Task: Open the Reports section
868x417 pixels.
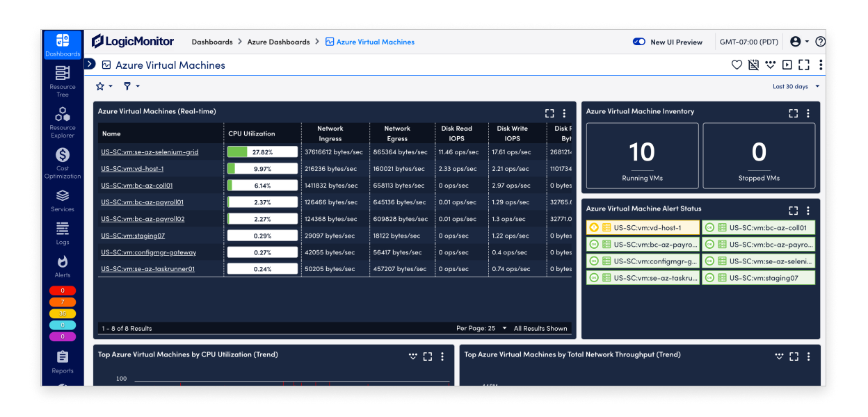Action: click(x=62, y=359)
